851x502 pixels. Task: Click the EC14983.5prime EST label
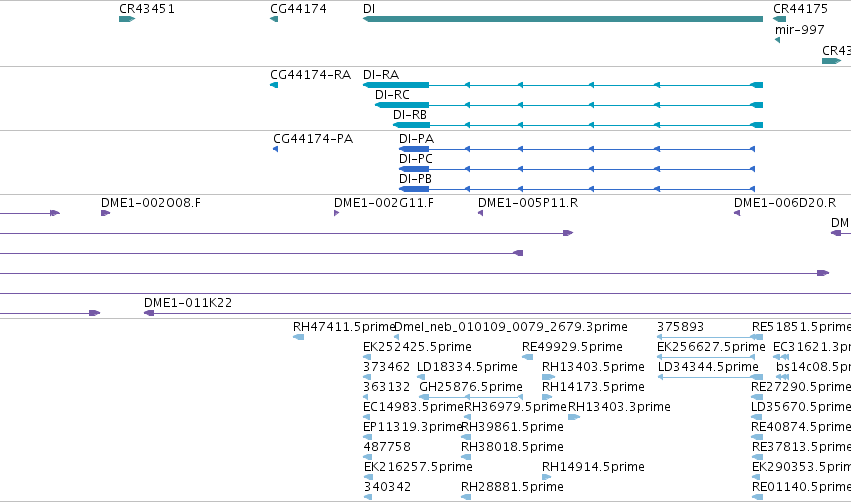tap(414, 406)
